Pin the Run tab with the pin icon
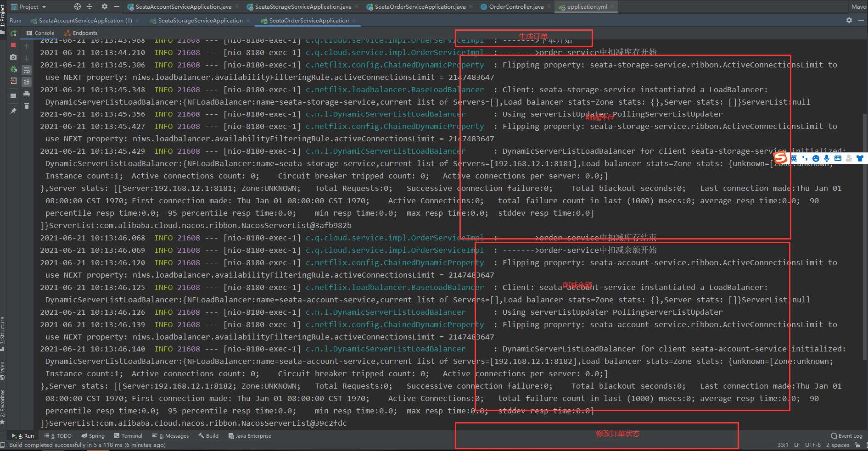The image size is (868, 451). tap(13, 111)
